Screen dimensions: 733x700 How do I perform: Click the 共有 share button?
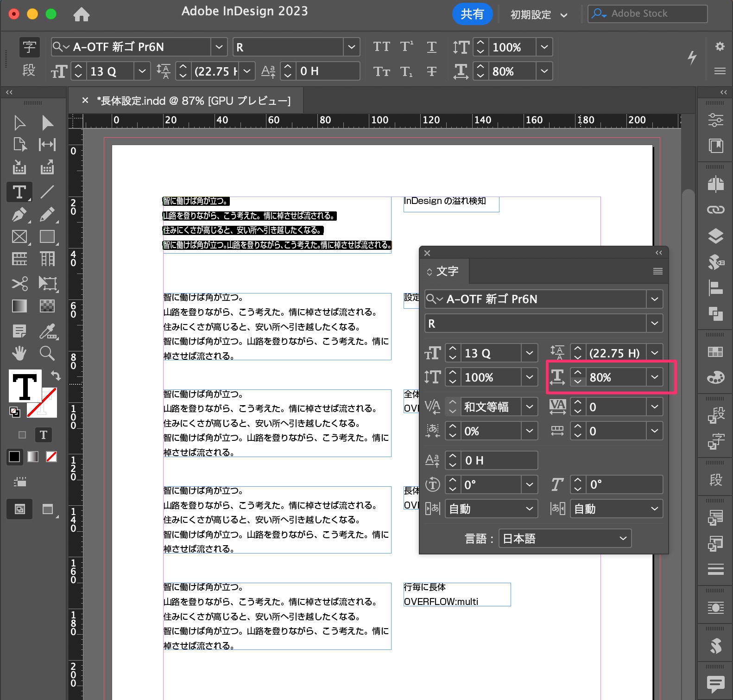[x=472, y=14]
